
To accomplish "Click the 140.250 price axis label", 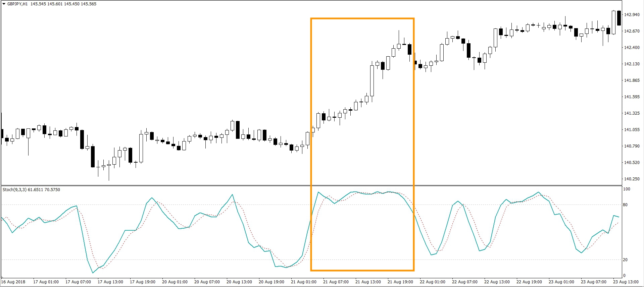I will pyautogui.click(x=631, y=179).
